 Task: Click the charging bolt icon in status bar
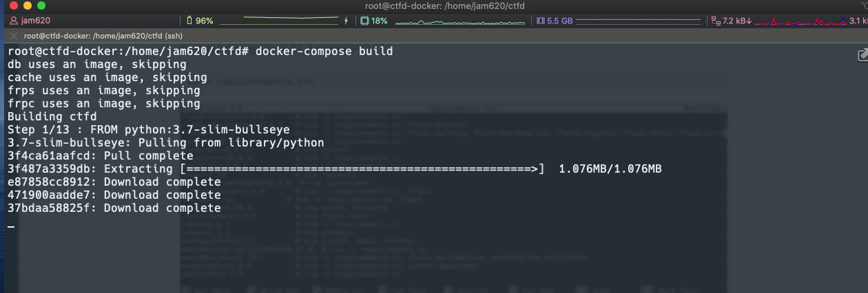[x=346, y=21]
